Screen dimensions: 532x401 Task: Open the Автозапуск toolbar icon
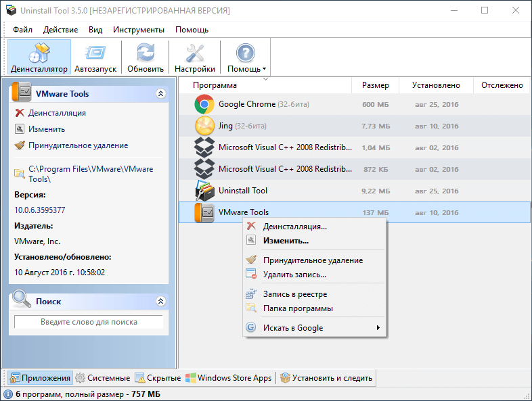pos(95,53)
